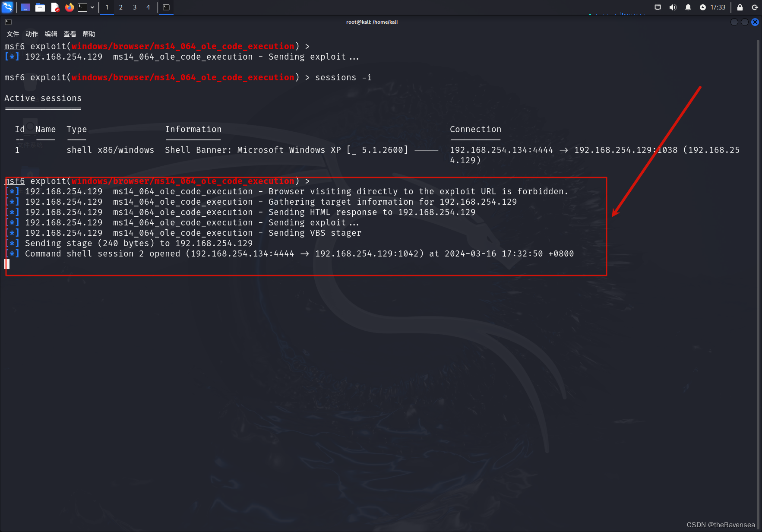Viewport: 762px width, 532px height.
Task: Click the 'Sending HTML response' line
Action: pyautogui.click(x=240, y=212)
